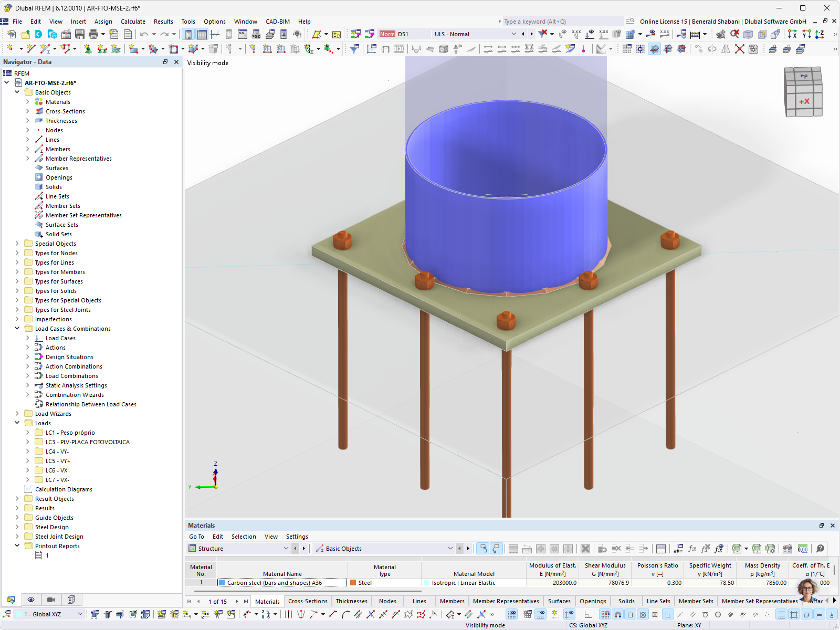Click the navigator Display eye tab icon

pos(31,600)
